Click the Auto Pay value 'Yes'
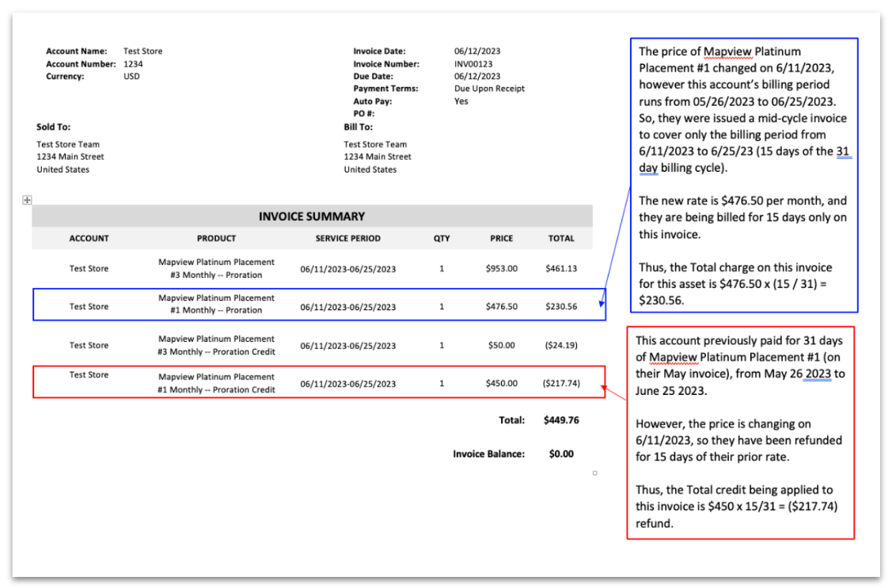Viewport: 896px width, 588px height. 461,101
